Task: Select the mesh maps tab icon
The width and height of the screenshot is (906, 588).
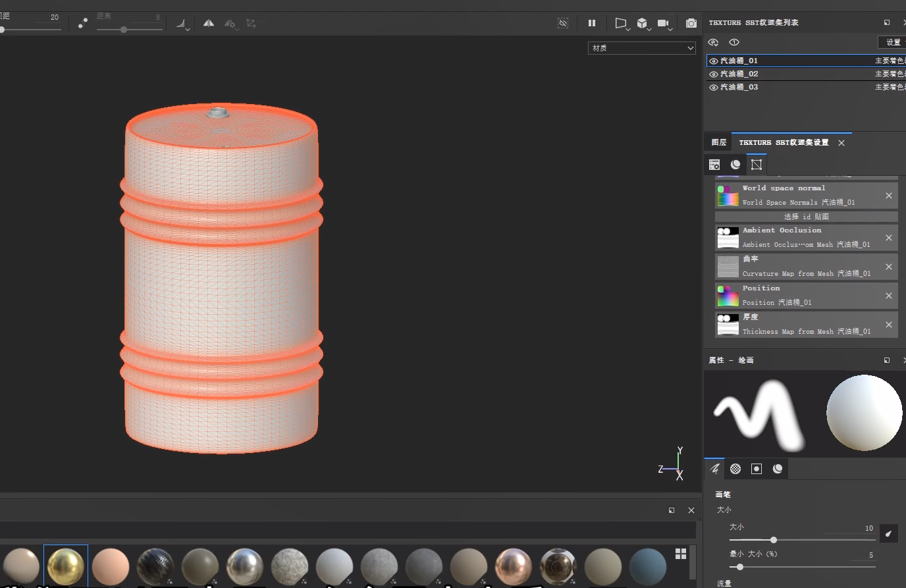Action: point(757,165)
